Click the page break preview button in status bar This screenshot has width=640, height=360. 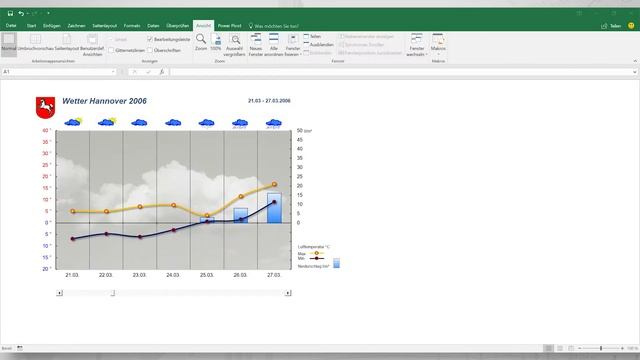(571, 348)
